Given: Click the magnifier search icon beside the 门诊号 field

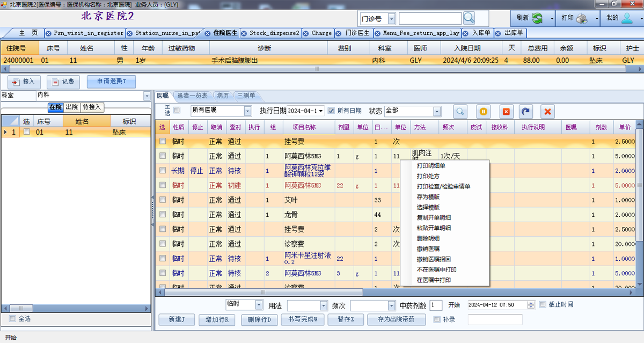Looking at the screenshot, I should [469, 18].
